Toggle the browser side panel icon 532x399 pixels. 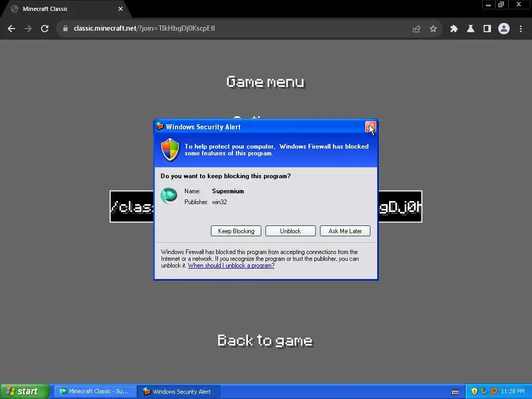(x=487, y=29)
